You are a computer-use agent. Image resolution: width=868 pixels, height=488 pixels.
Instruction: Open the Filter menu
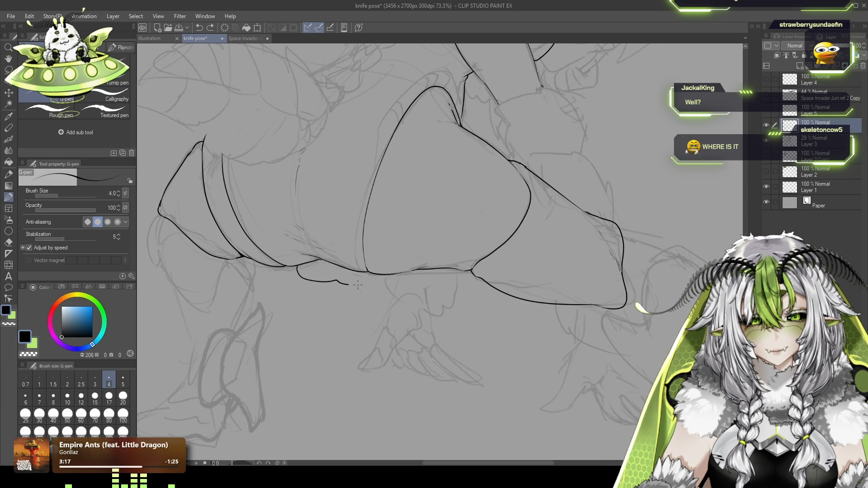point(179,16)
